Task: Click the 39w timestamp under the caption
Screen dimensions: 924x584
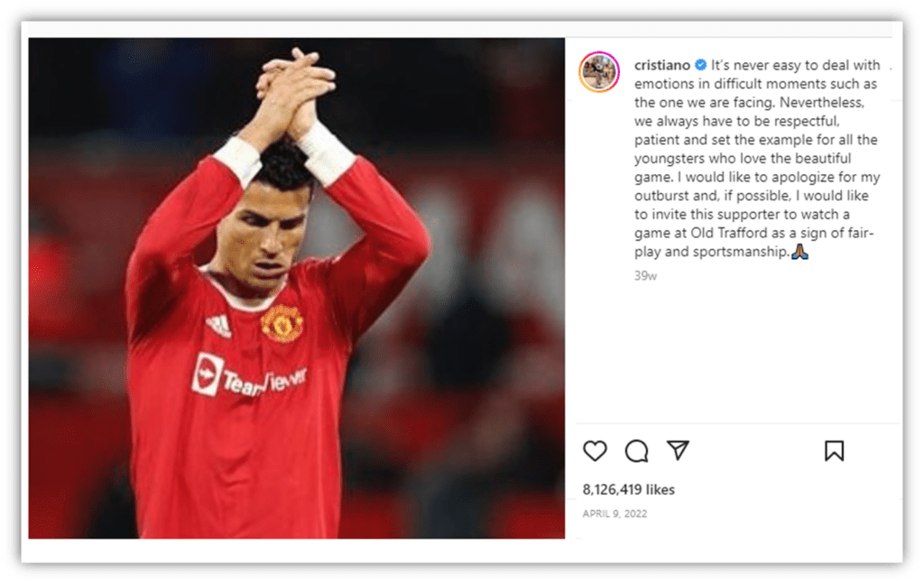Action: point(645,276)
